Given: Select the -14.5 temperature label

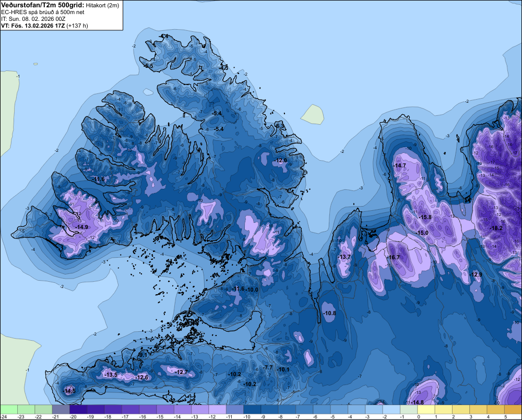Looking at the screenshot, I should (x=69, y=391).
